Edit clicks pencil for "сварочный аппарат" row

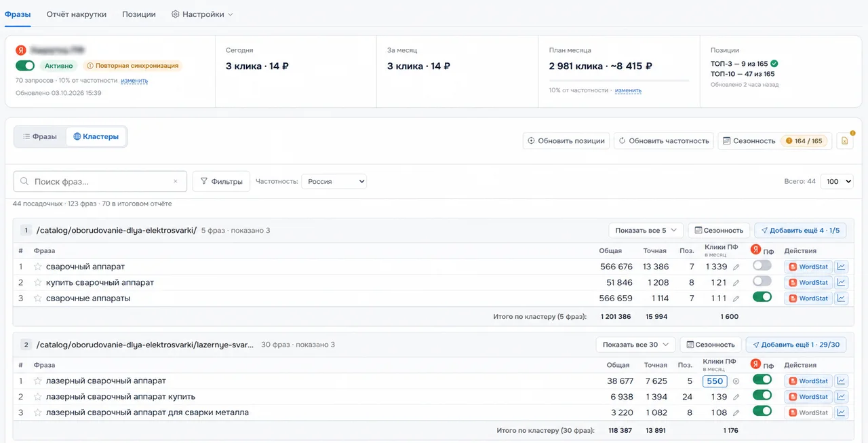736,267
